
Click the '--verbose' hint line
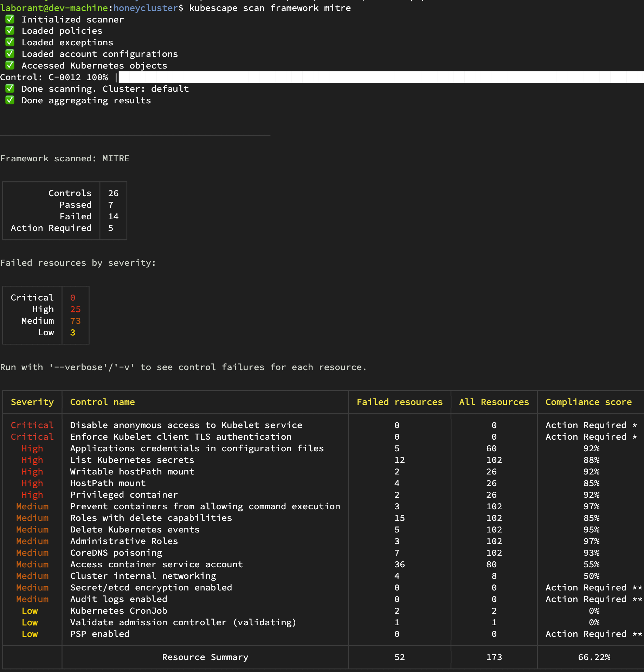tap(183, 367)
